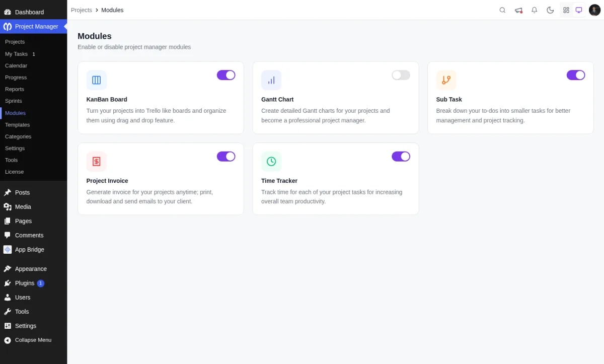Viewport: 604px width, 364px height.
Task: Click the Time Tracker title
Action: pyautogui.click(x=279, y=181)
